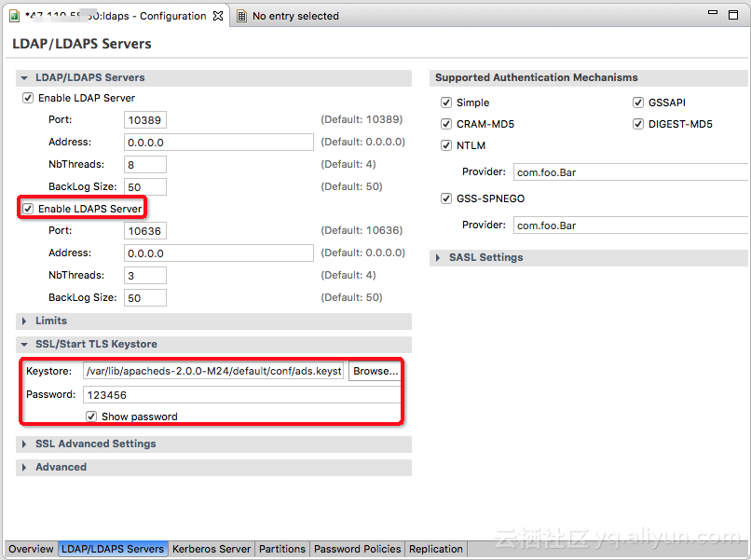Switch to the No entry selected tab
The height and width of the screenshot is (560, 751).
tap(295, 16)
